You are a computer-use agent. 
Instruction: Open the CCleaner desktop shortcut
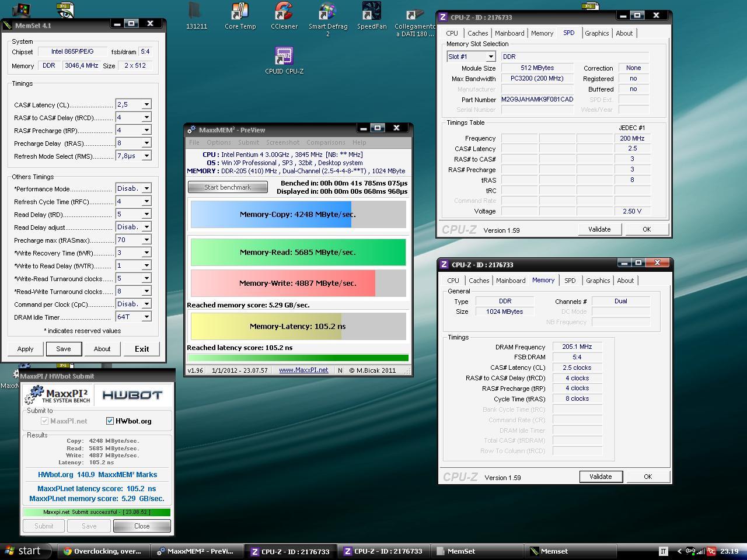[x=284, y=16]
